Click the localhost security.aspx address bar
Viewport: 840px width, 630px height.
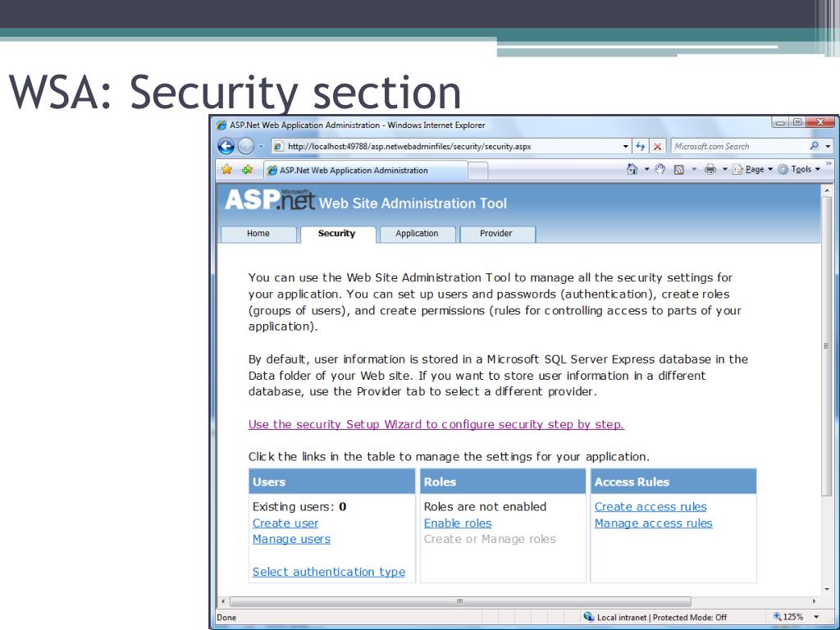click(451, 146)
